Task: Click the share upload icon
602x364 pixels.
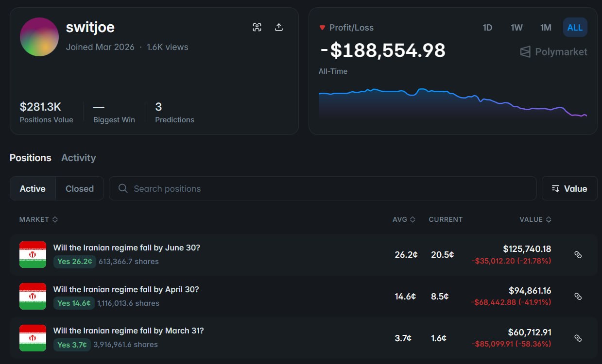Action: [279, 27]
